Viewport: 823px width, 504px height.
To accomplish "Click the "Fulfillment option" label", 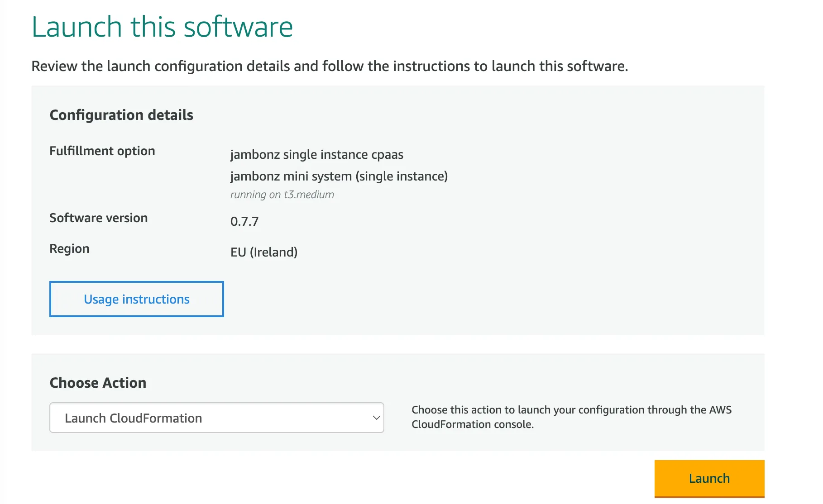I will pyautogui.click(x=102, y=151).
